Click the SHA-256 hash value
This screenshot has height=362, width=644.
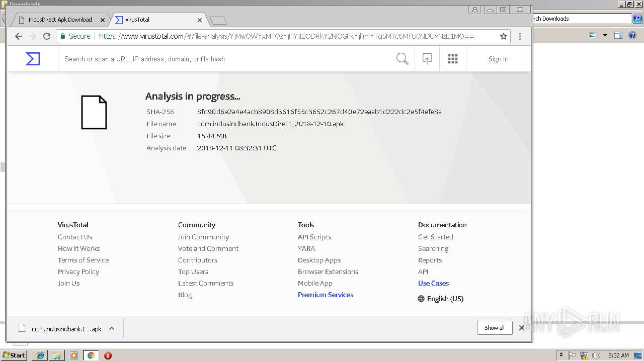[319, 112]
